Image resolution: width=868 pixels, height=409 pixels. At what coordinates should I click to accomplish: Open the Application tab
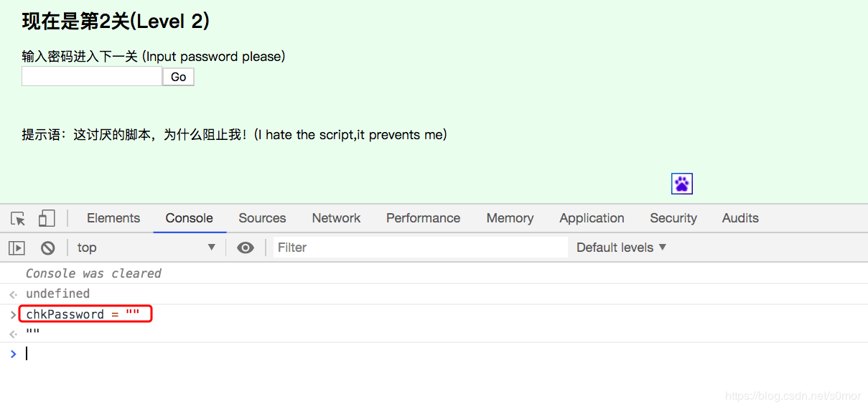pyautogui.click(x=592, y=218)
